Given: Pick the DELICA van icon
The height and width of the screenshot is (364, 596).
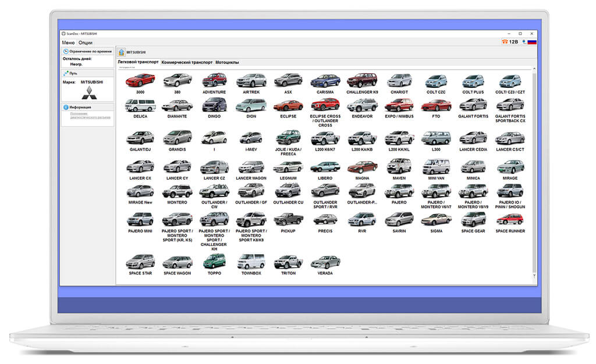Looking at the screenshot, I should [140, 105].
